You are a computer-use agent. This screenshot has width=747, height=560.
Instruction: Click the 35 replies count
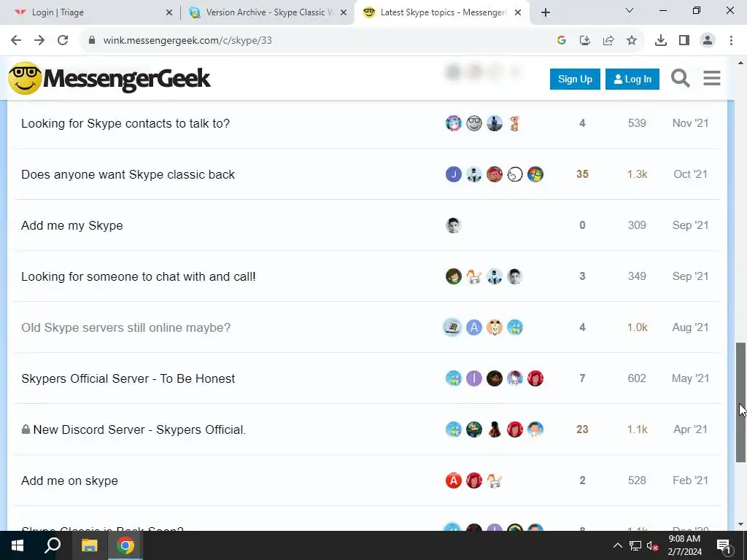click(582, 174)
